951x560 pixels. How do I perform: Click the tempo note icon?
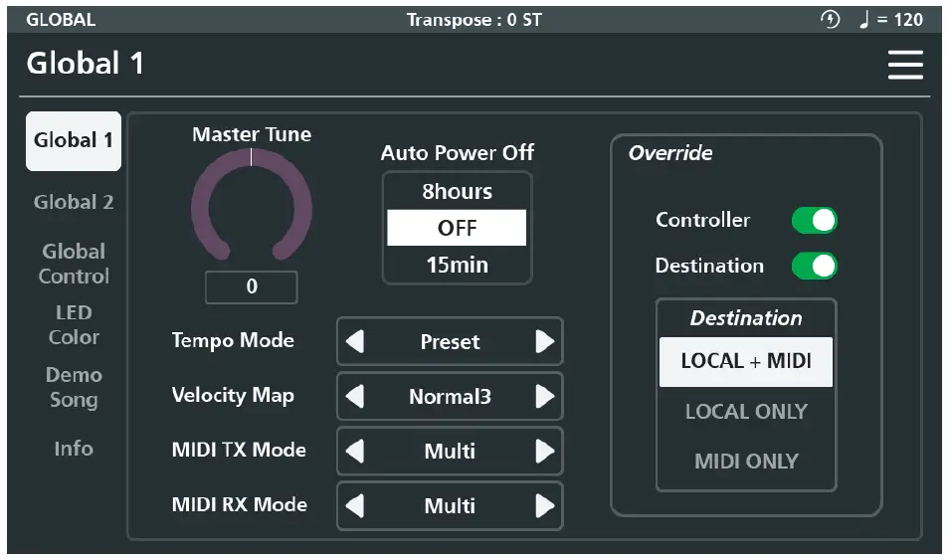[x=864, y=20]
